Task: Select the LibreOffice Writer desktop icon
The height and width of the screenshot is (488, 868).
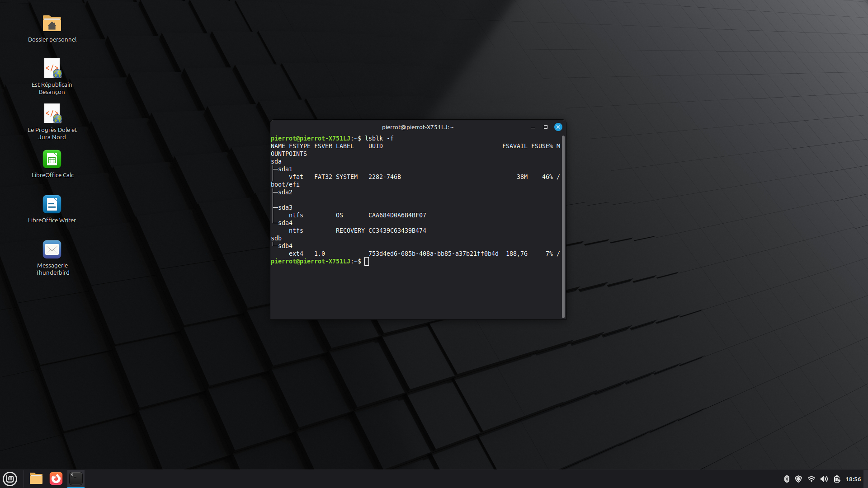Action: coord(52,205)
